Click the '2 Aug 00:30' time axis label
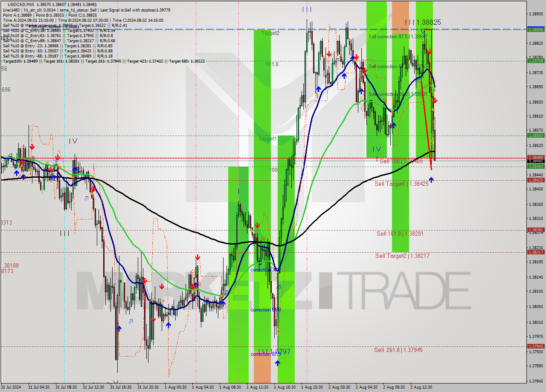 (339, 387)
